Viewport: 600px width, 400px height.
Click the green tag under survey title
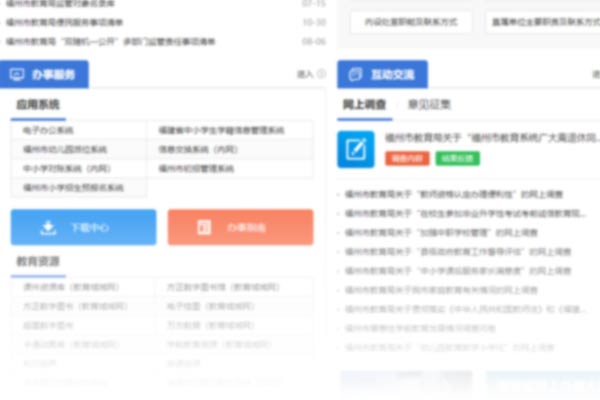click(x=457, y=158)
